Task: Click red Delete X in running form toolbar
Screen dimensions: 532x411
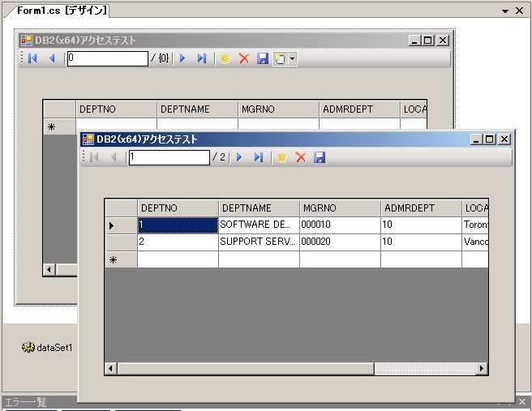Action: point(300,157)
